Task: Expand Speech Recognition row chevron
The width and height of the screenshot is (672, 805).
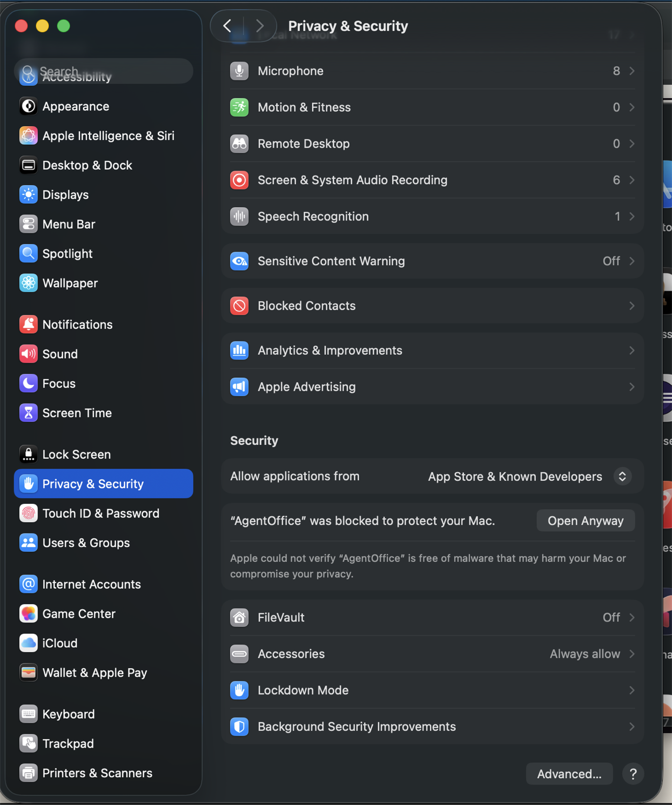Action: coord(632,217)
